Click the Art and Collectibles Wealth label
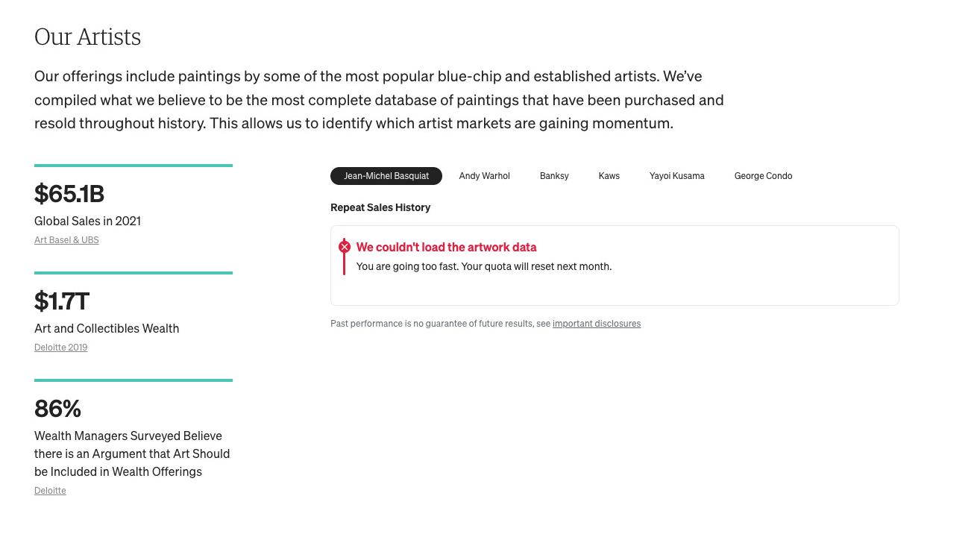The width and height of the screenshot is (980, 537). coord(107,328)
